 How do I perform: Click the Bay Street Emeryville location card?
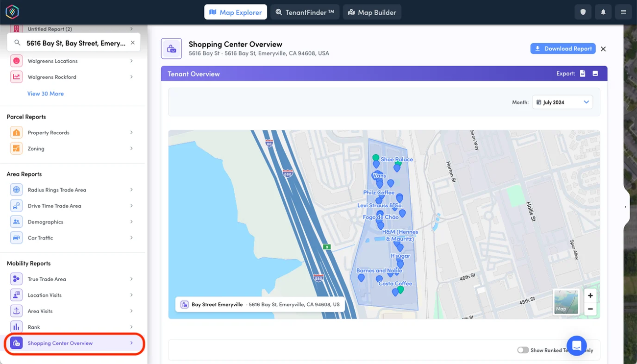click(260, 304)
